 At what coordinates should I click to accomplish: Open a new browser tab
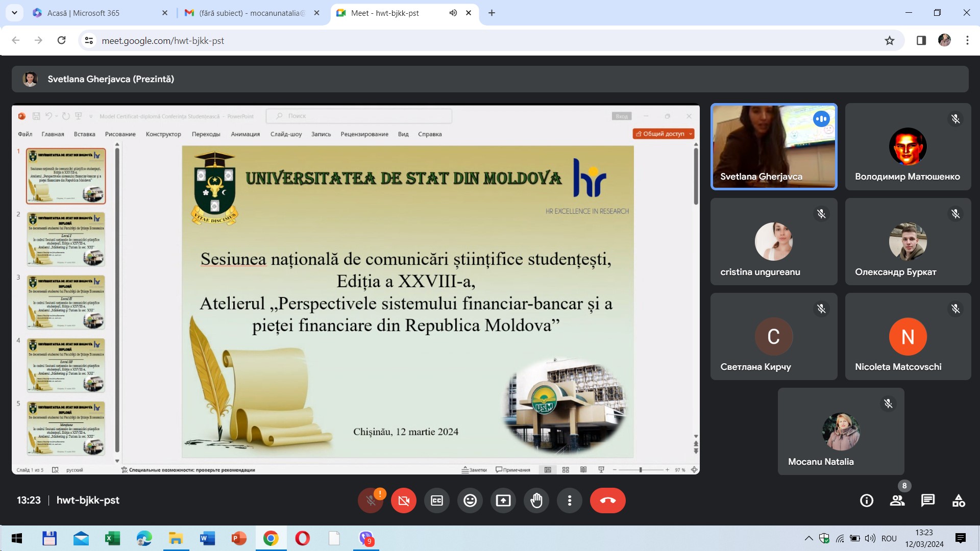(492, 13)
